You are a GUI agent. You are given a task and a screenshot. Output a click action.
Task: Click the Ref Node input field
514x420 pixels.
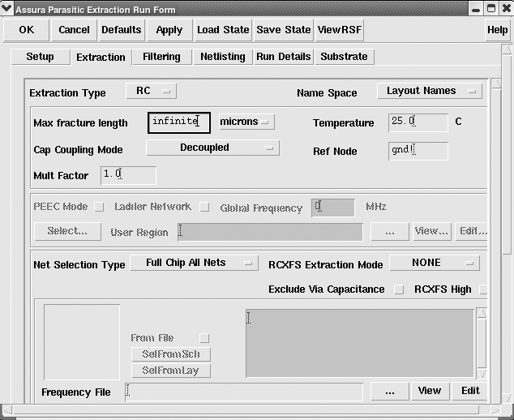tap(418, 151)
